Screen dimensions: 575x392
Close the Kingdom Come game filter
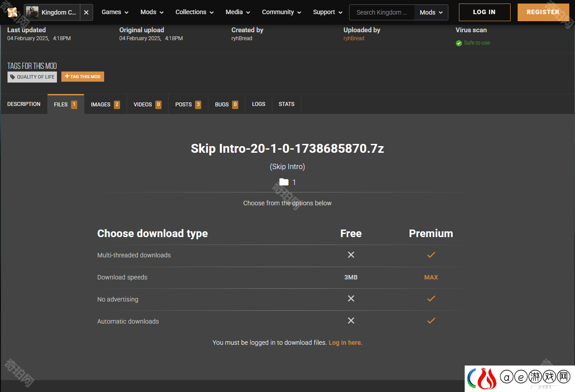click(86, 12)
